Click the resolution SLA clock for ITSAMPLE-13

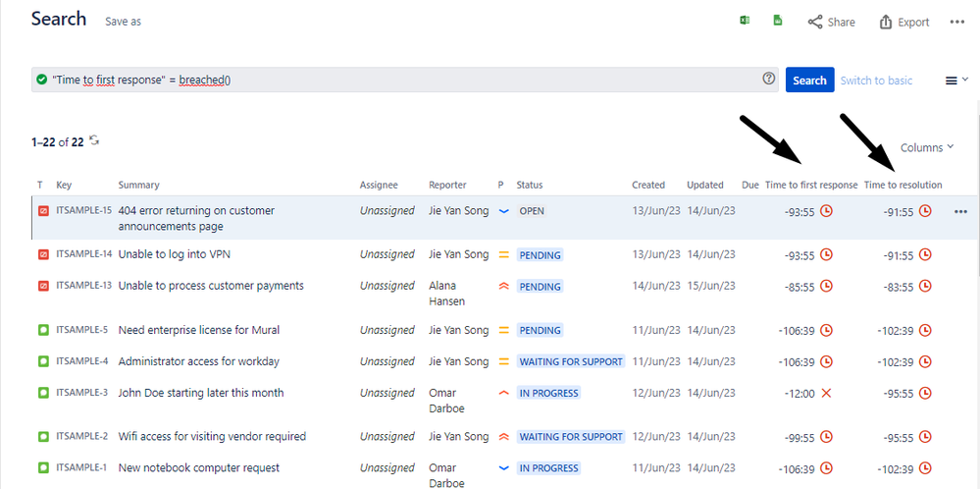coord(925,287)
